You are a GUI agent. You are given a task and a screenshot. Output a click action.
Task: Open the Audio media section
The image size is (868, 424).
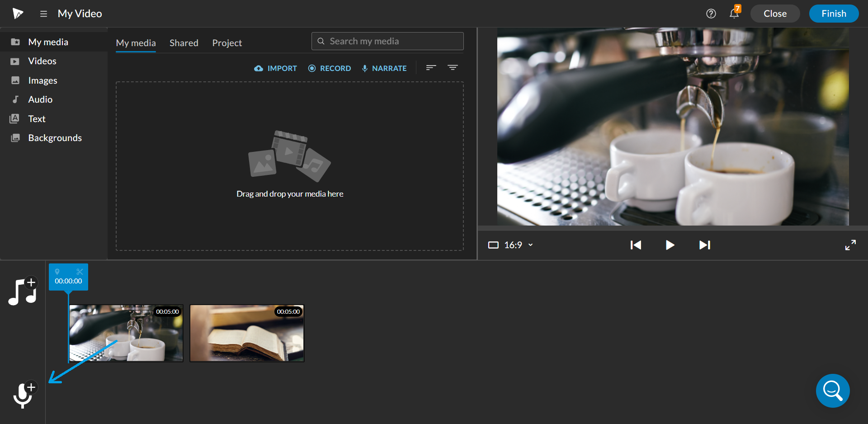[x=41, y=99]
